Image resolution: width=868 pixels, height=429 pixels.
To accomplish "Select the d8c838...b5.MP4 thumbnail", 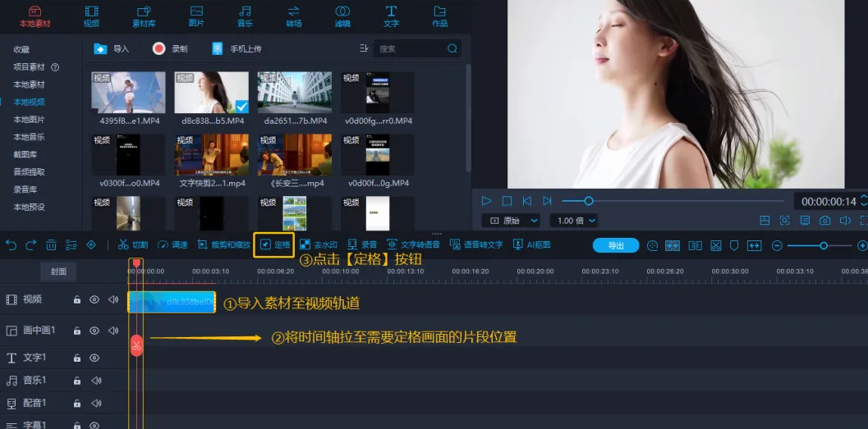I will (212, 93).
